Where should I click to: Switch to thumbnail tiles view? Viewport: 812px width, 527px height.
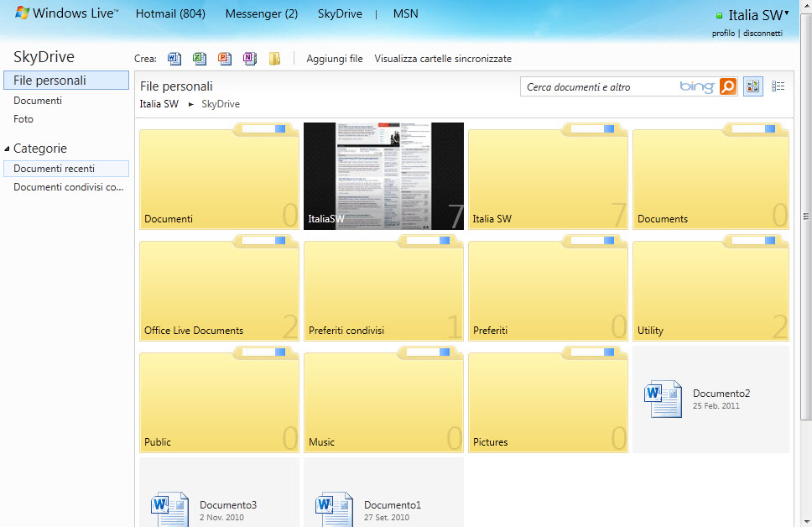point(753,86)
